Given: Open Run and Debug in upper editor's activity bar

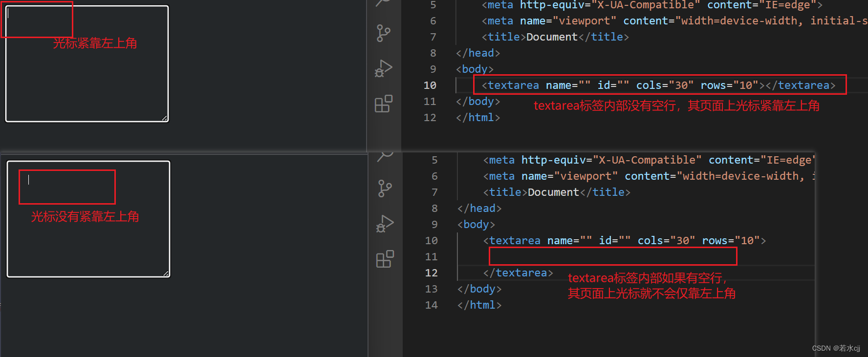Looking at the screenshot, I should tap(384, 68).
